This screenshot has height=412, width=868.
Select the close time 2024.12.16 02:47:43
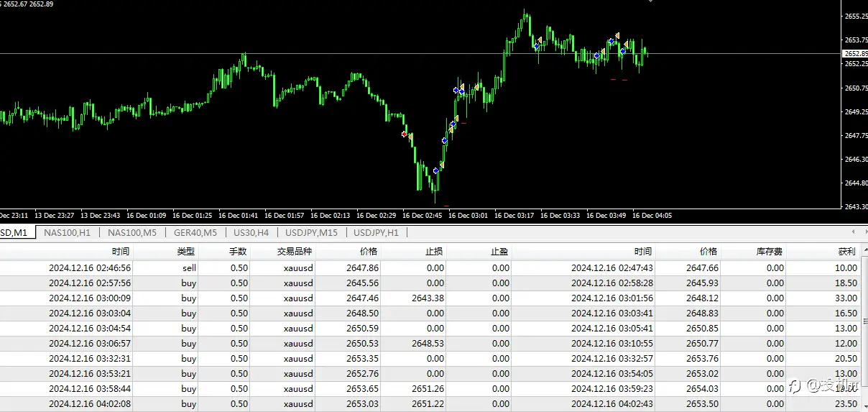coord(612,267)
